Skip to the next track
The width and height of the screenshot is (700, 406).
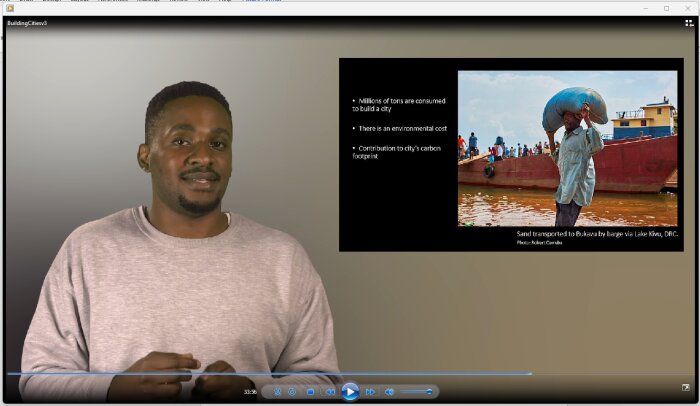370,392
